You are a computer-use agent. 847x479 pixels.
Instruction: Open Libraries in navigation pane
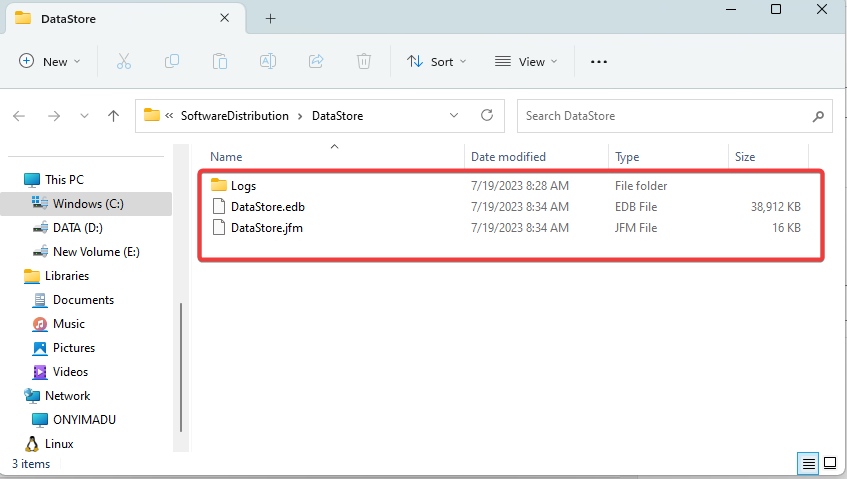click(67, 276)
